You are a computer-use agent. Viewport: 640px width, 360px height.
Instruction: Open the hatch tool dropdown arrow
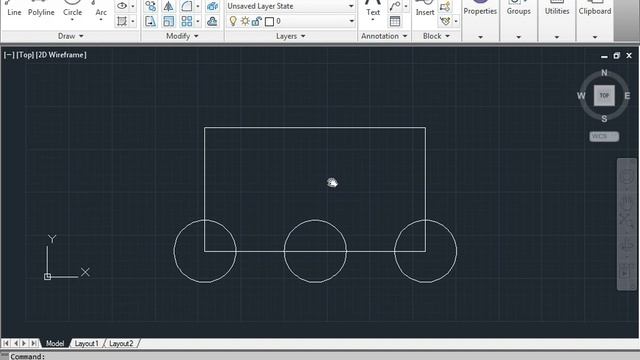[133, 21]
